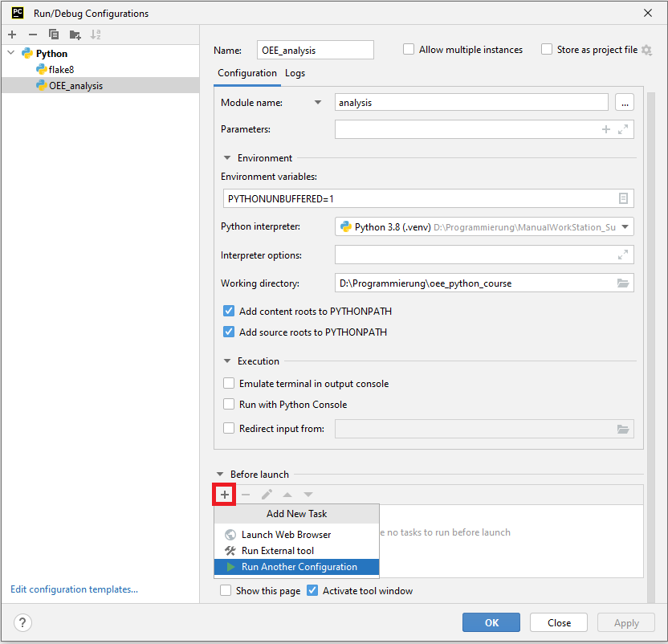668x644 pixels.
Task: Edit the Environment variables list
Action: point(625,198)
